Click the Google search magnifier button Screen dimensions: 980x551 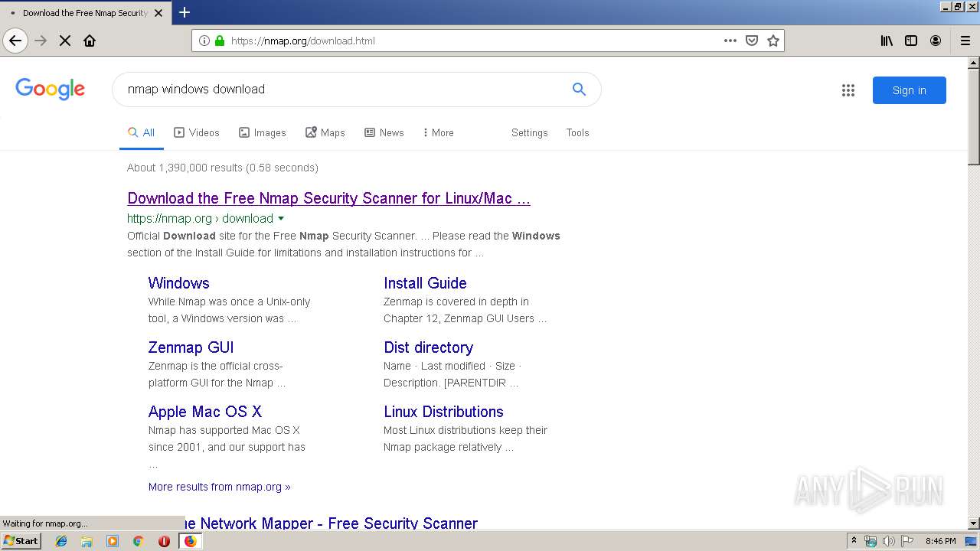(579, 89)
